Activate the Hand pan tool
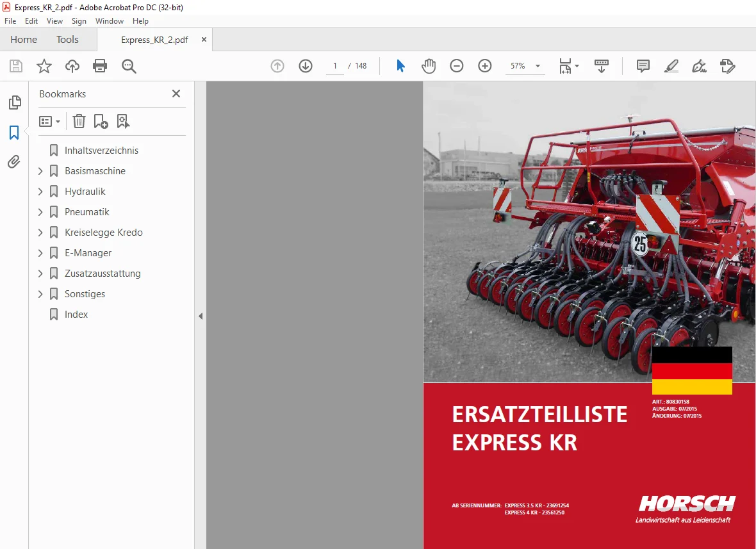 click(428, 66)
